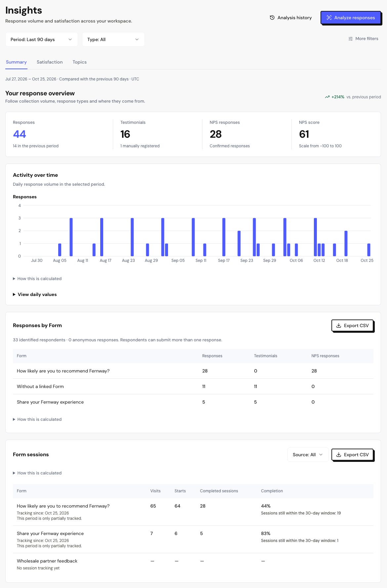Click the Form column header in Responses by Form
387x588 pixels.
21,356
